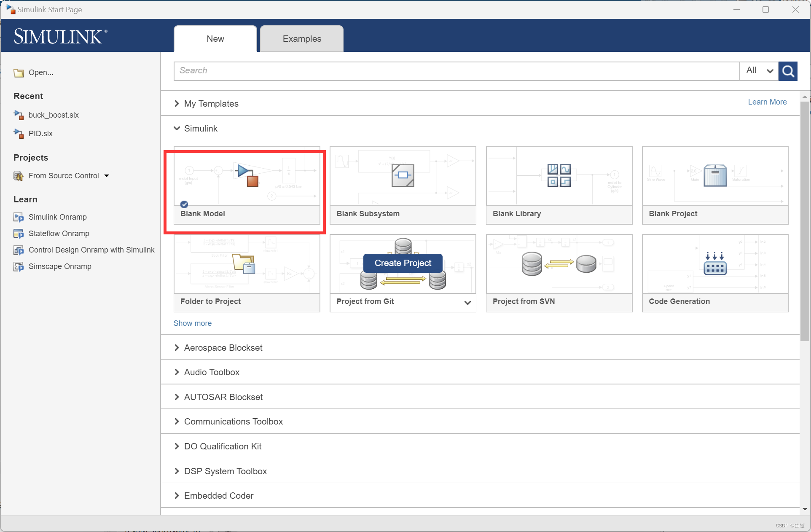Collapse the Simulink section
Image resolution: width=811 pixels, height=532 pixels.
tap(177, 129)
